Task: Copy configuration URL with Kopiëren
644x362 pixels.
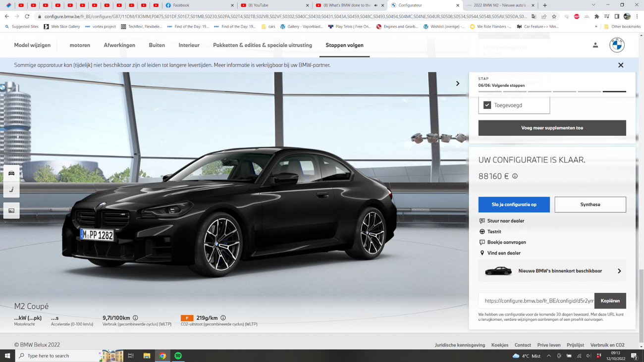Action: [x=610, y=301]
